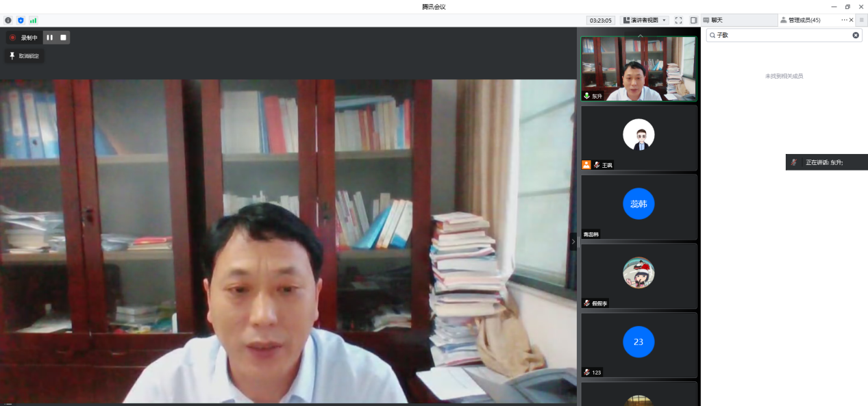Click 取消锁定 to unpin the video
868x406 pixels.
(x=25, y=56)
